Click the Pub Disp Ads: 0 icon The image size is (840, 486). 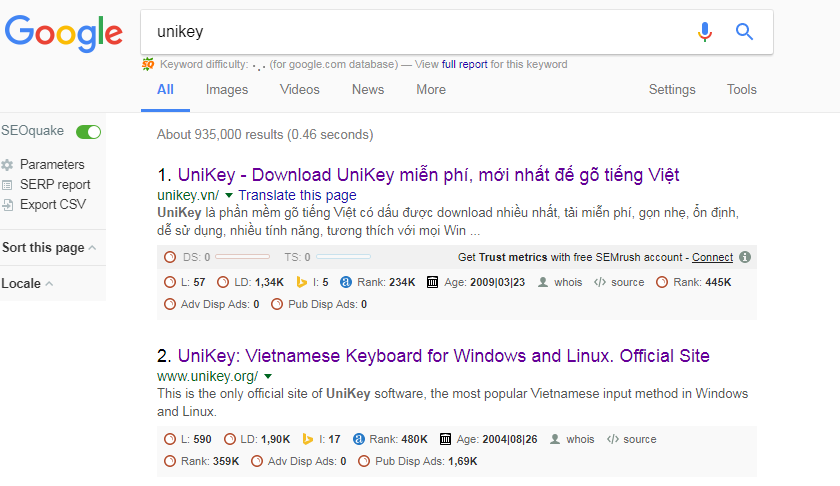coord(277,304)
